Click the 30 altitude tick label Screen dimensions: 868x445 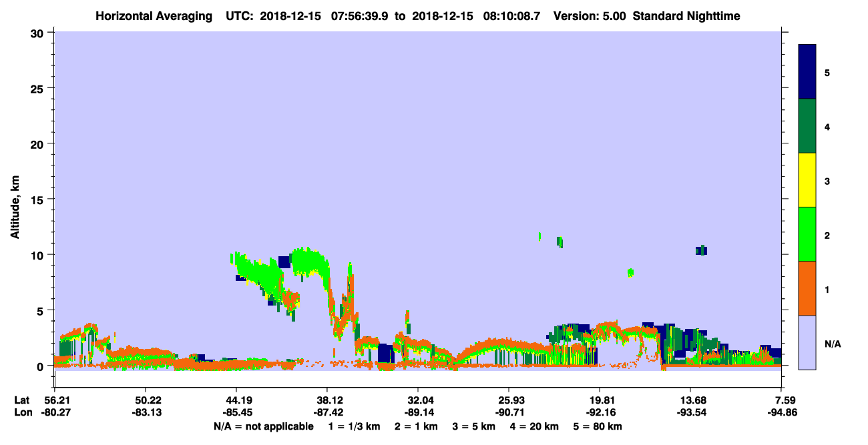pyautogui.click(x=38, y=32)
